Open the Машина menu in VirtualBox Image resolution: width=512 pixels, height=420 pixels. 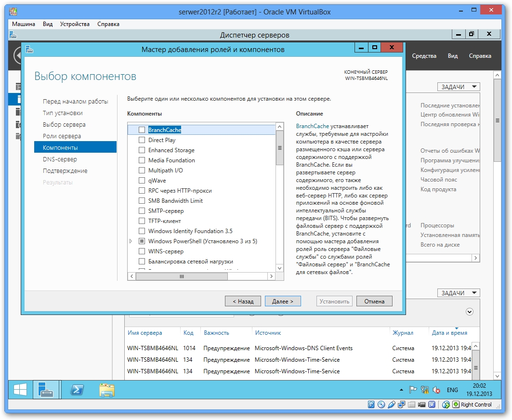coord(24,24)
